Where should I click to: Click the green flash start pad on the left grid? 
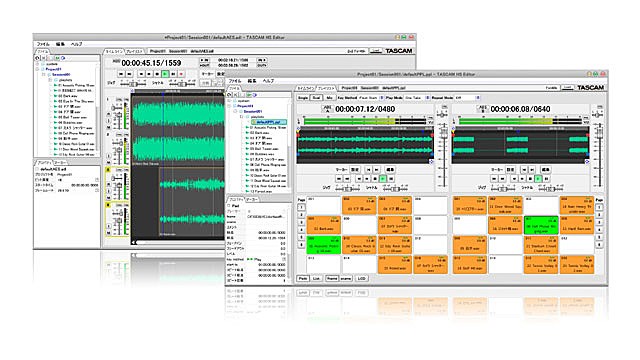pos(324,245)
